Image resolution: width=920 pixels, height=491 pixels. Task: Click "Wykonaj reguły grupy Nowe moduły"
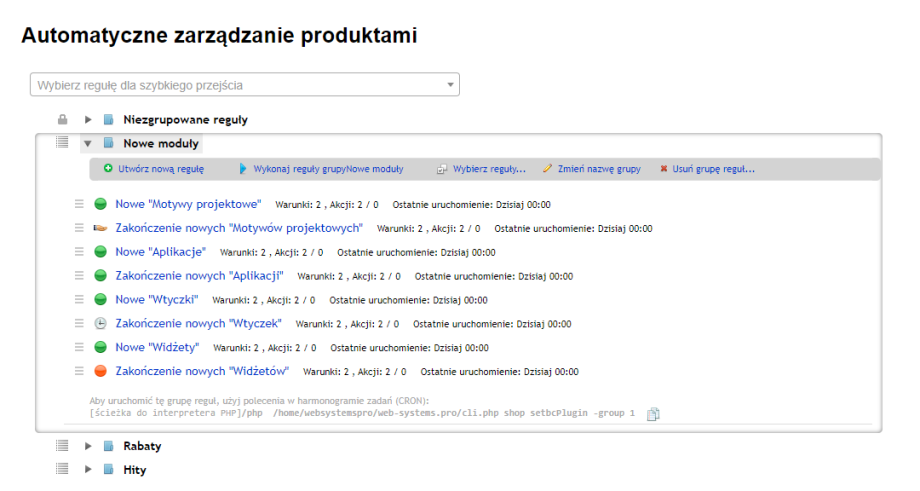327,169
